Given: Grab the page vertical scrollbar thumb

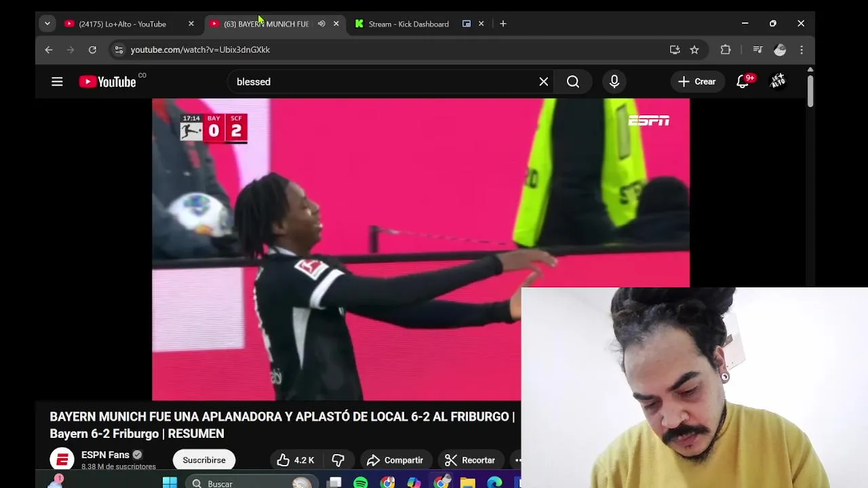Looking at the screenshot, I should [x=810, y=90].
